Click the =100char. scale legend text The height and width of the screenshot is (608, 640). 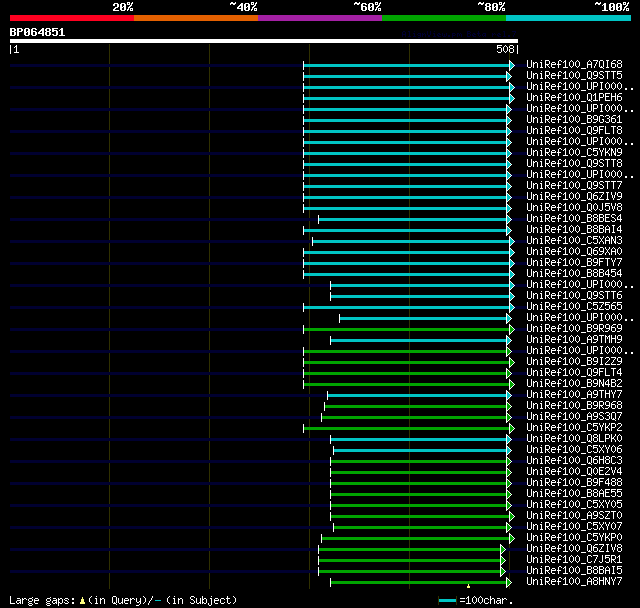tap(486, 600)
